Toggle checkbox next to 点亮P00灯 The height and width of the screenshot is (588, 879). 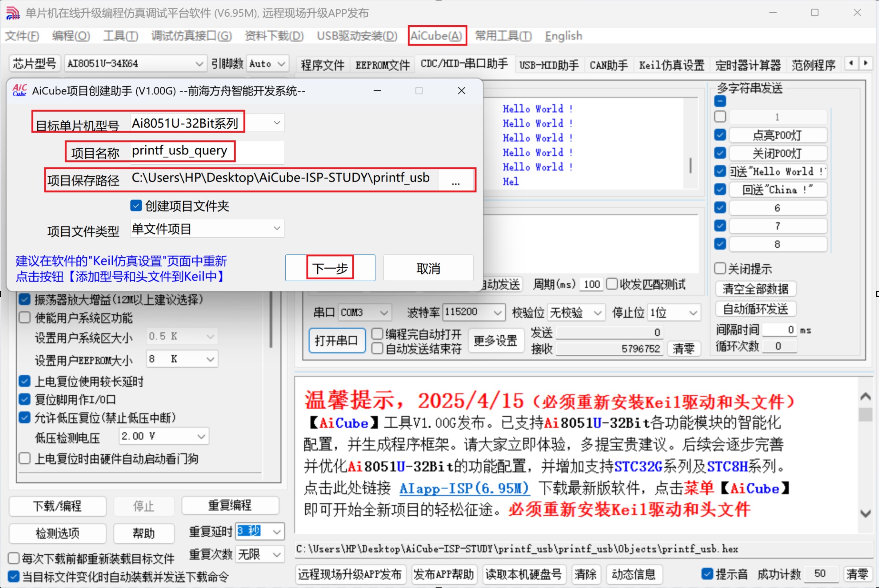(x=720, y=135)
